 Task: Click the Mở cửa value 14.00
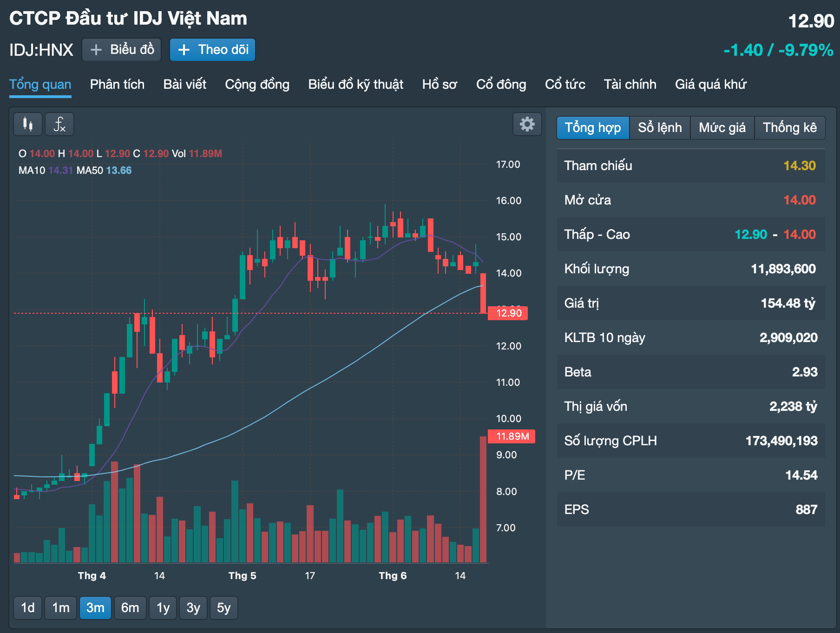pos(800,200)
